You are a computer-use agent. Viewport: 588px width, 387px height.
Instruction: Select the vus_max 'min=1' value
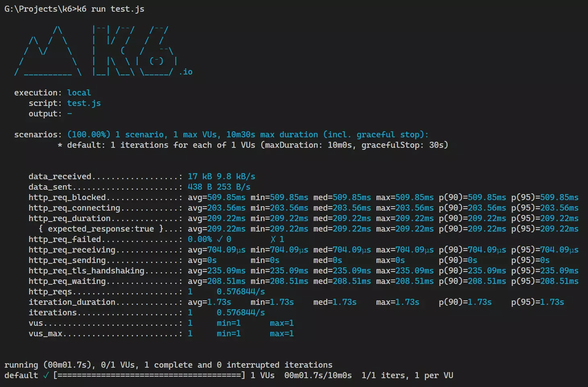(x=229, y=333)
